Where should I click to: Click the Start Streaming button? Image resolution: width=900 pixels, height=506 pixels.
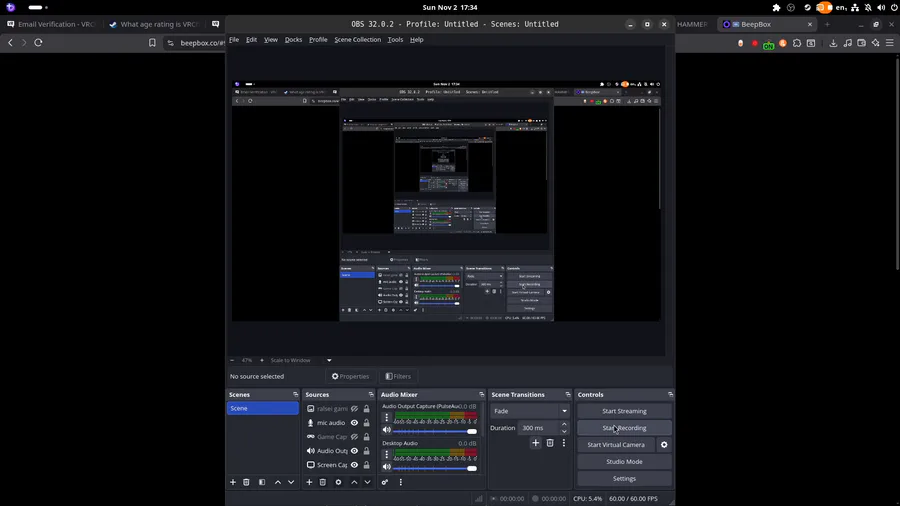624,411
